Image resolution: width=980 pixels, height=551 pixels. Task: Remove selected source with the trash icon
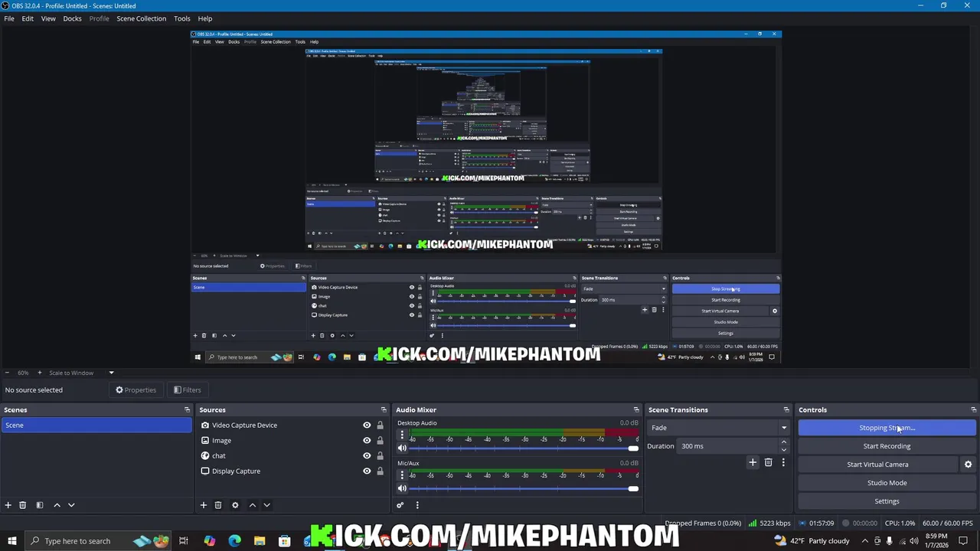[218, 505]
